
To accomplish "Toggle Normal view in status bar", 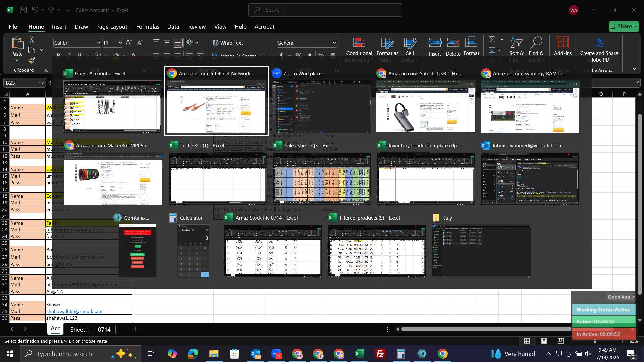I will 527,341.
